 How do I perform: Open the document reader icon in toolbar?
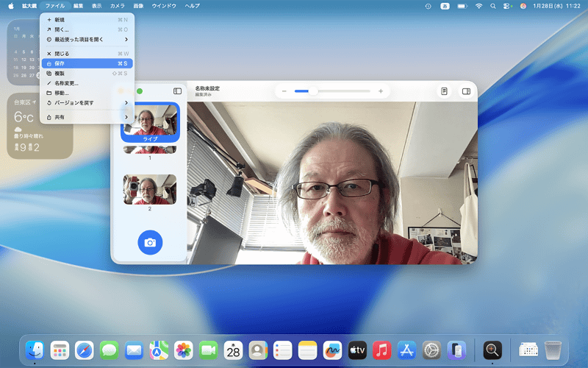click(444, 91)
